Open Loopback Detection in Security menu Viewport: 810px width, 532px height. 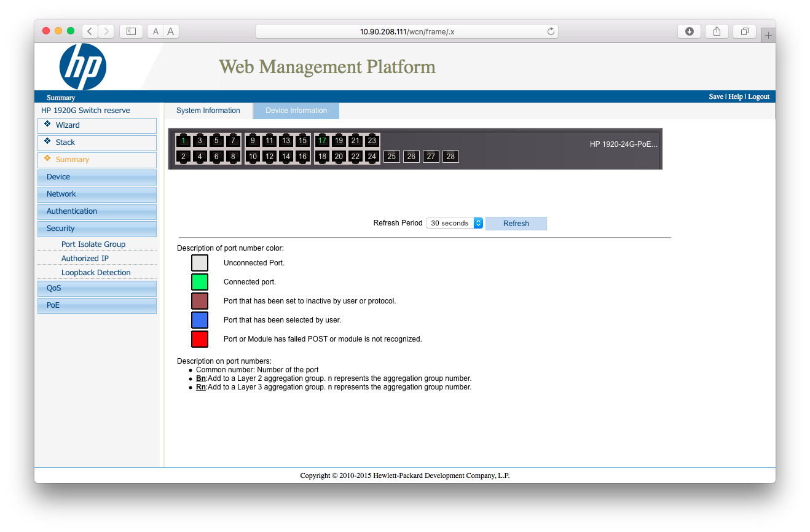tap(96, 273)
